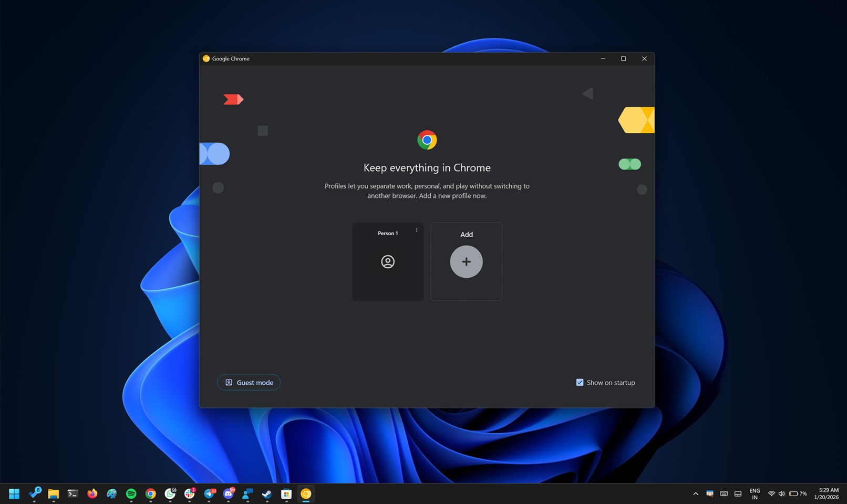Maximize the Google Chrome profile window
Viewport: 847px width, 504px height.
point(623,59)
